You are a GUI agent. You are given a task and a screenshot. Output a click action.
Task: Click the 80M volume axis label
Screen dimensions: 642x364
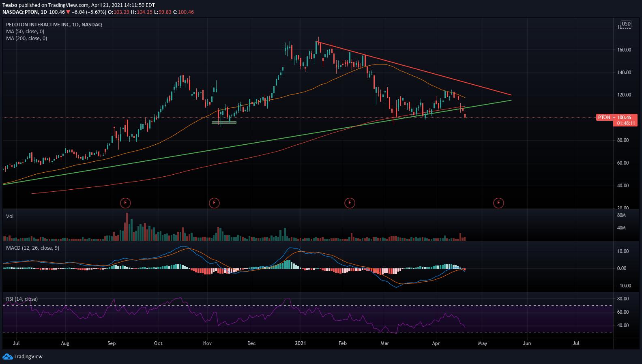(x=621, y=215)
